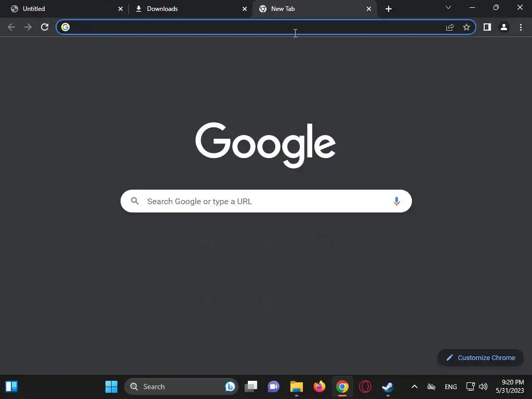Click the browser back arrow
532x399 pixels.
click(x=11, y=27)
